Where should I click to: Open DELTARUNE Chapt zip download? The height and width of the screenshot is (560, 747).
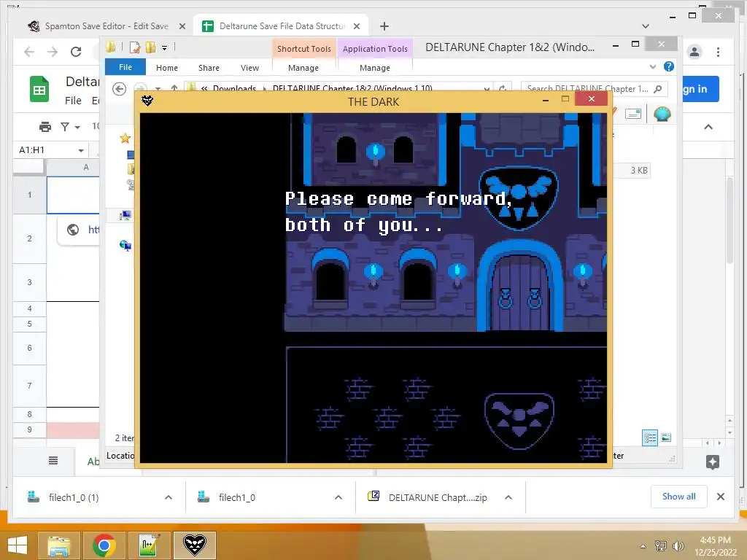coord(427,497)
